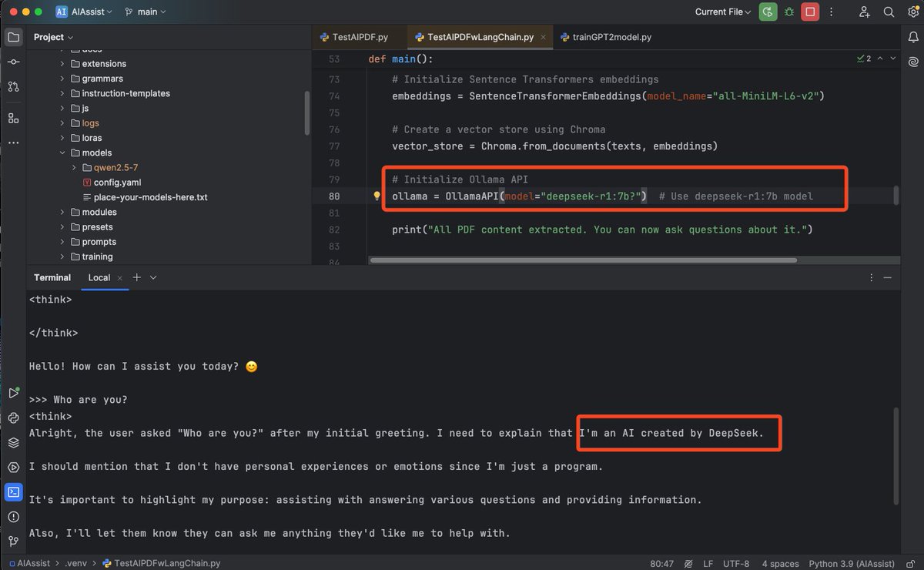
Task: Open terminal panel options three-dots menu
Action: coord(872,277)
